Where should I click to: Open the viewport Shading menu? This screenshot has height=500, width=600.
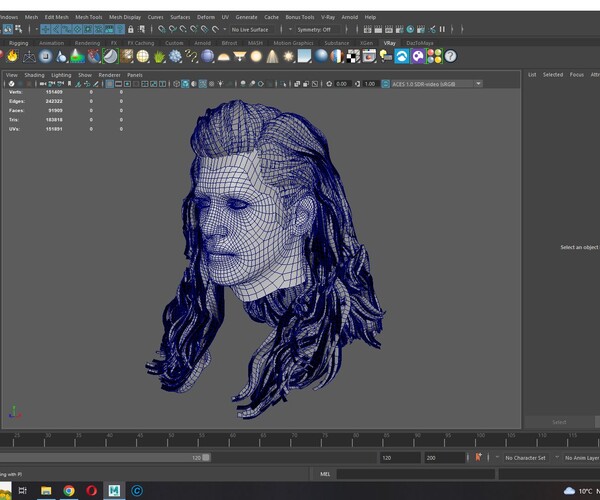tap(34, 75)
